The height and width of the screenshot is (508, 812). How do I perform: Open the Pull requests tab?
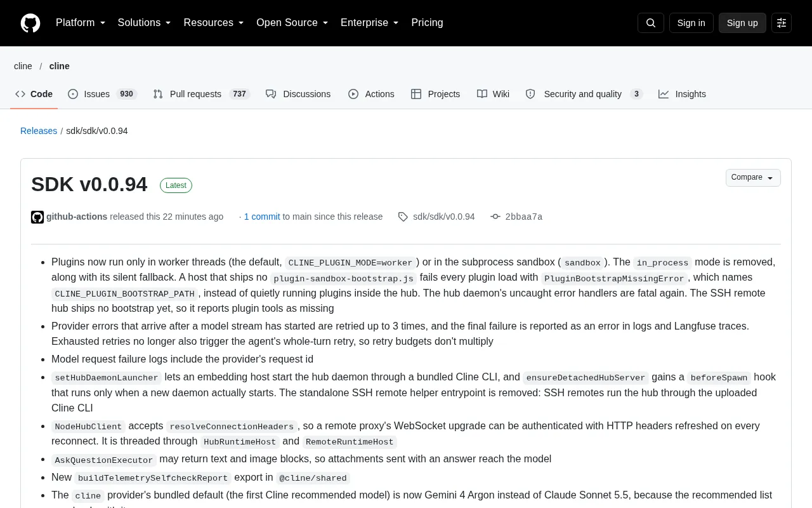(202, 94)
